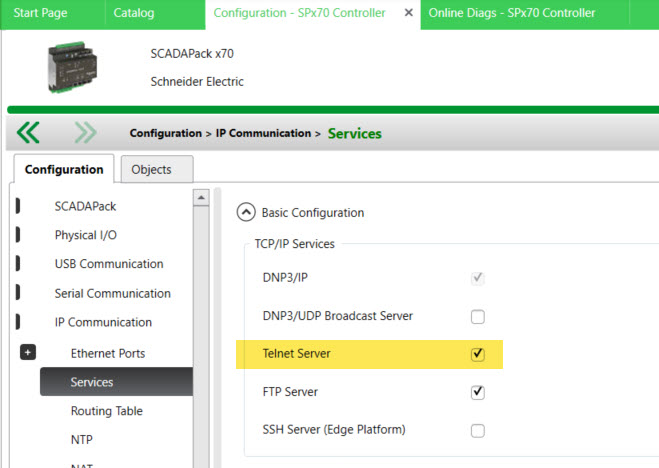Select Serial Communication in the tree
The image size is (659, 468).
coord(113,293)
